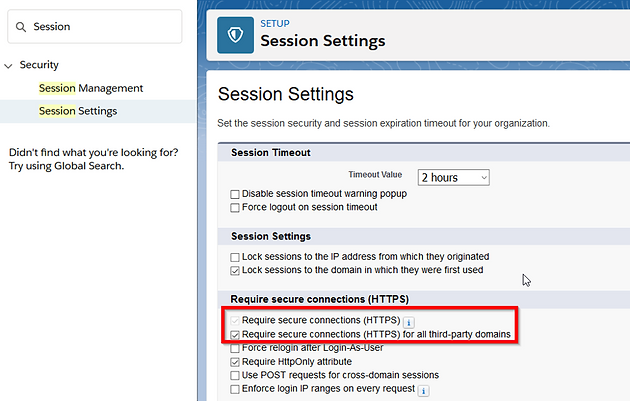This screenshot has height=401, width=630.
Task: Enable Disable session timeout warning popup
Action: coord(235,194)
